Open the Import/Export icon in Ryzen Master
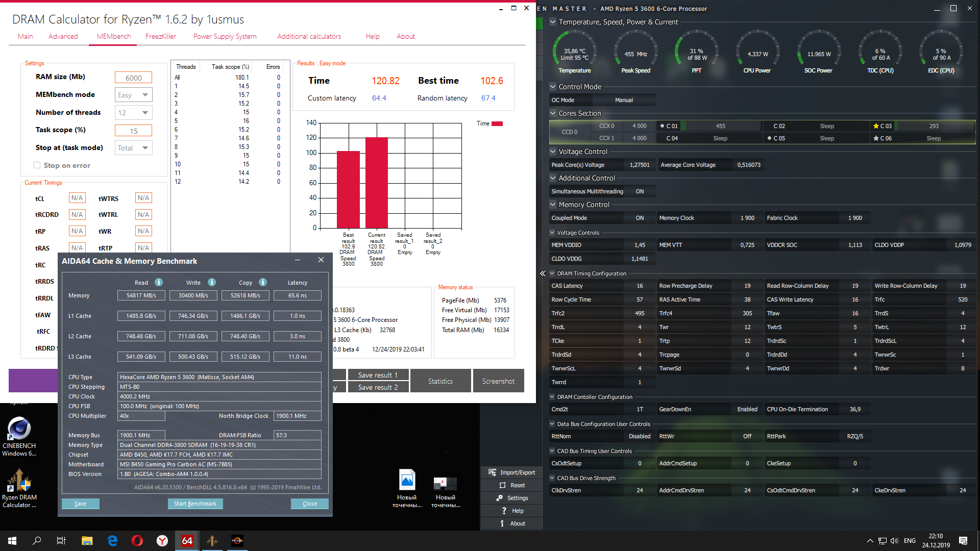Image resolution: width=980 pixels, height=551 pixels. [493, 472]
